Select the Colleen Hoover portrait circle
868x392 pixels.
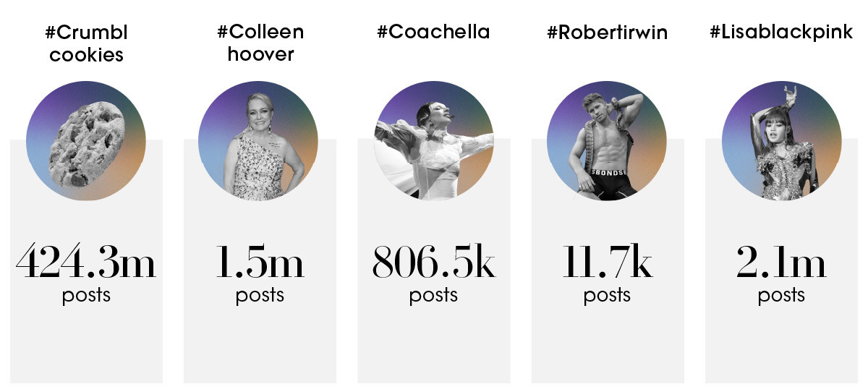[258, 141]
